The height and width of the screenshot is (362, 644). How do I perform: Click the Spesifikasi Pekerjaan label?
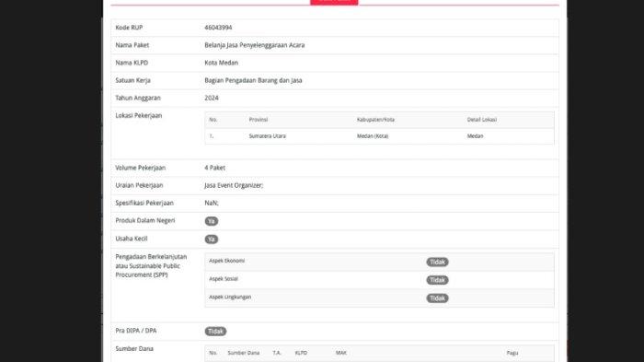pyautogui.click(x=144, y=204)
